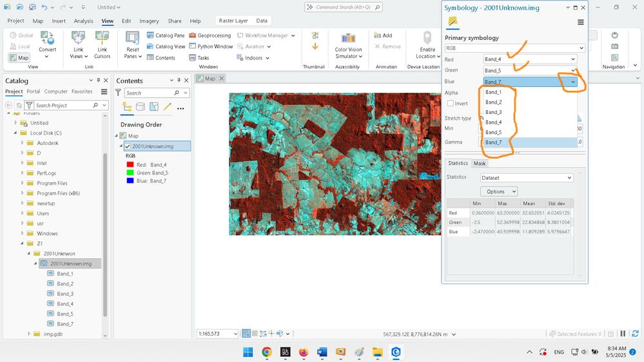Collapse the 2001Unknown.img catalog item

pos(35,263)
